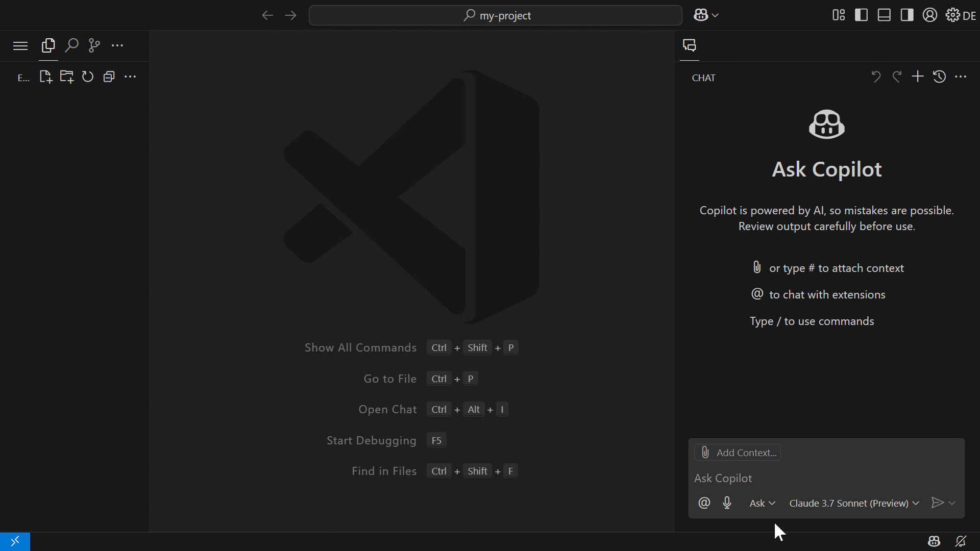Refresh the Explorer view
Screen dimensions: 980x551
point(87,77)
